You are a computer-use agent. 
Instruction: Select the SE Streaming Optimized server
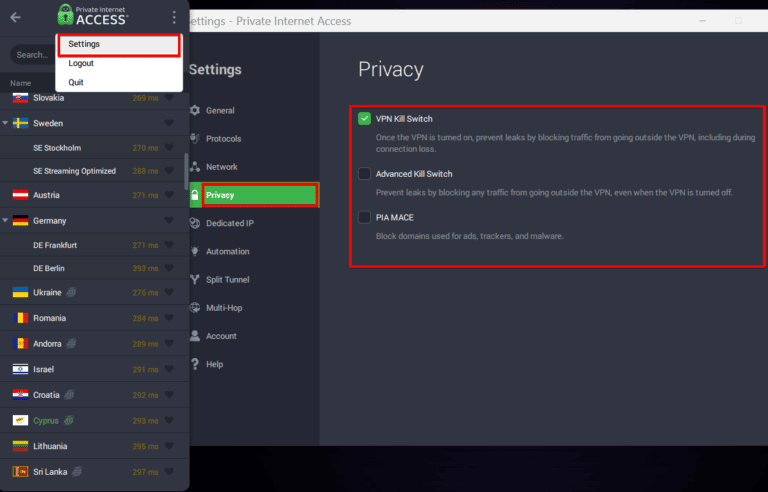(93, 171)
